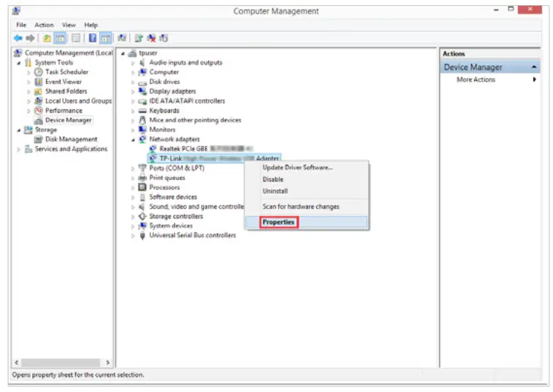
Task: Click the left pane horizontal scrollbar
Action: 61,362
